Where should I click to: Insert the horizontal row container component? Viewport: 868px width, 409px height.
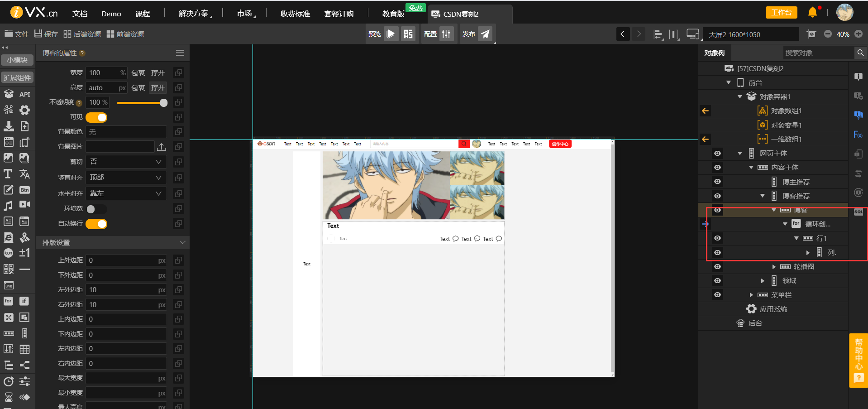(x=8, y=333)
